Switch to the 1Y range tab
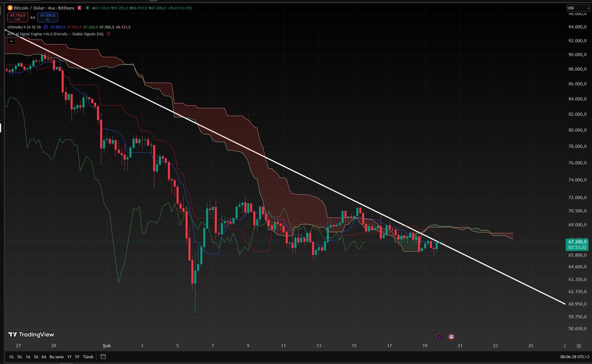 (x=69, y=356)
